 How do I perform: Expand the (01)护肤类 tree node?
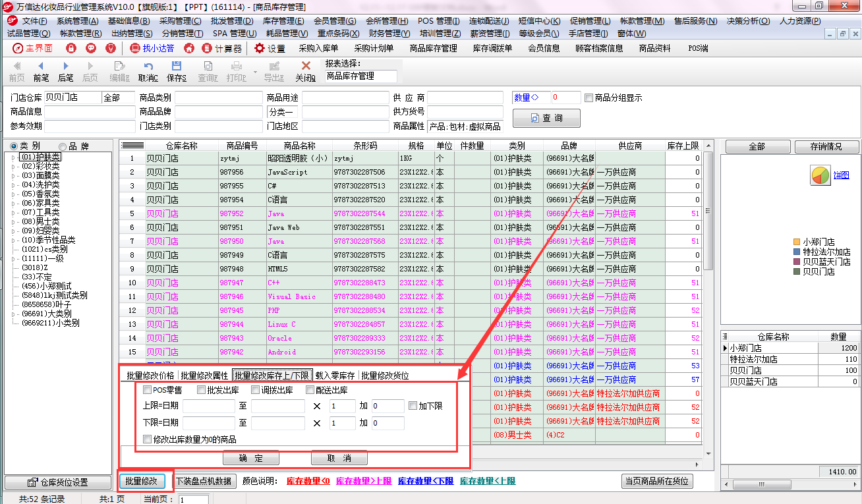[14, 157]
